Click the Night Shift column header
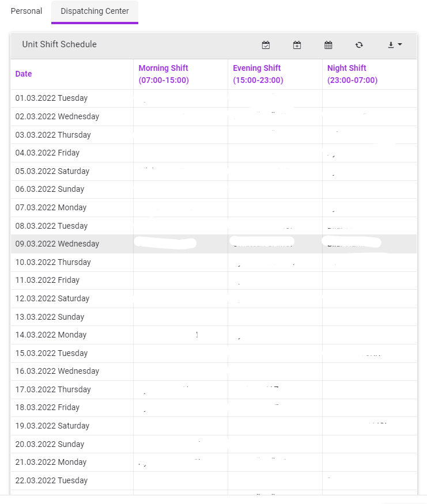The height and width of the screenshot is (504, 427). (x=352, y=74)
